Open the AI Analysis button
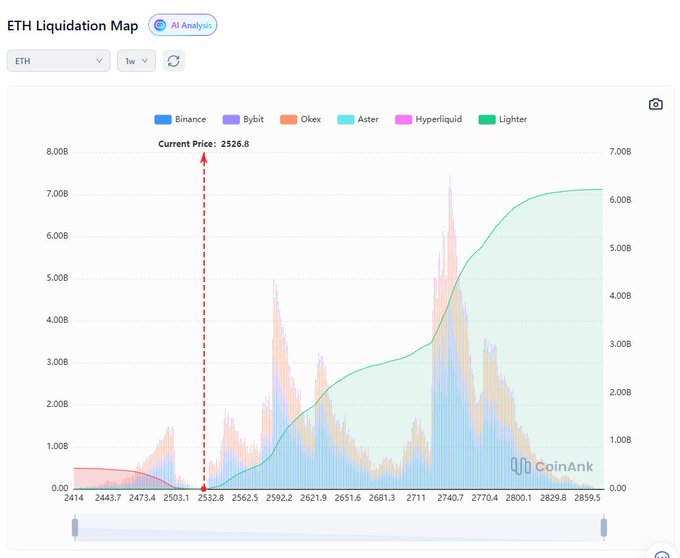Viewport: 680px width, 558px height. point(183,25)
